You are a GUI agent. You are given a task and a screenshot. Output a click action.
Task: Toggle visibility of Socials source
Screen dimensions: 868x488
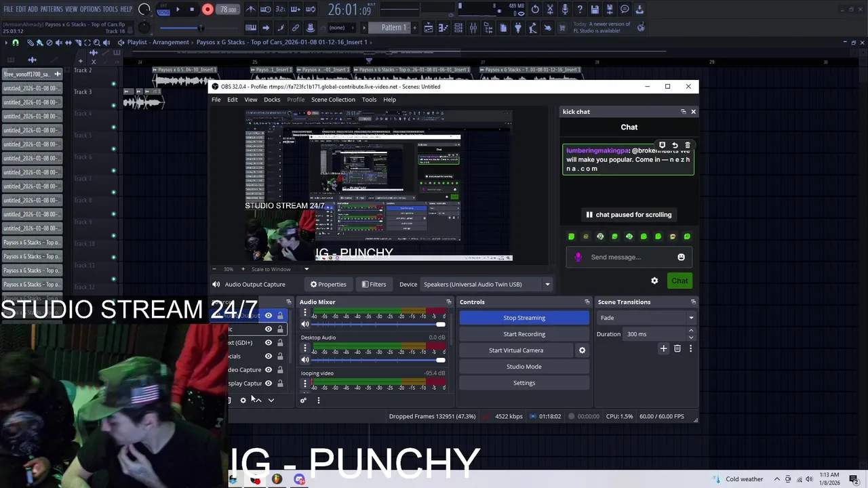click(x=269, y=357)
